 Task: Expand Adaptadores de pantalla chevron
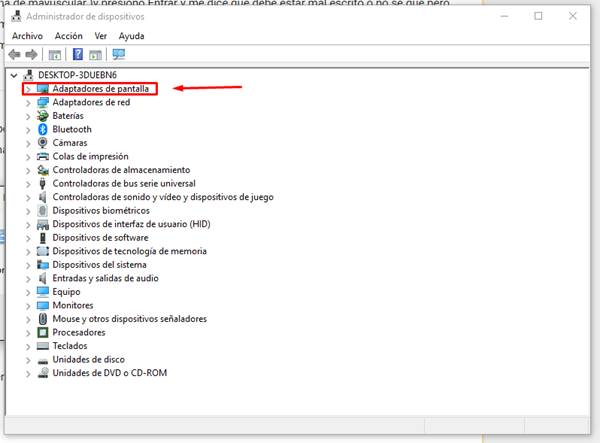(x=28, y=90)
